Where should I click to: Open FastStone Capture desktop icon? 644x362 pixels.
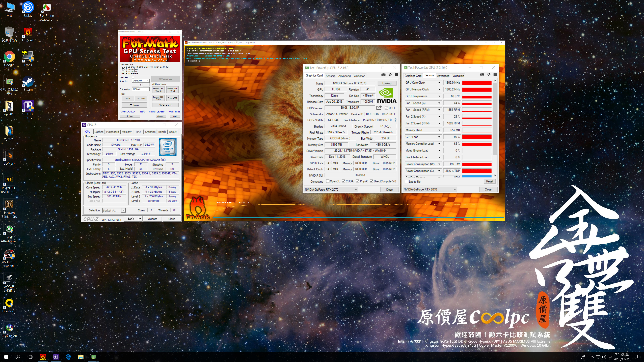(x=47, y=12)
